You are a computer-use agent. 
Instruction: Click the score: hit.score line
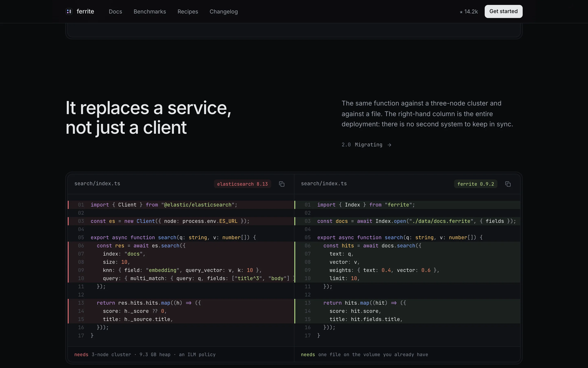[408, 311]
